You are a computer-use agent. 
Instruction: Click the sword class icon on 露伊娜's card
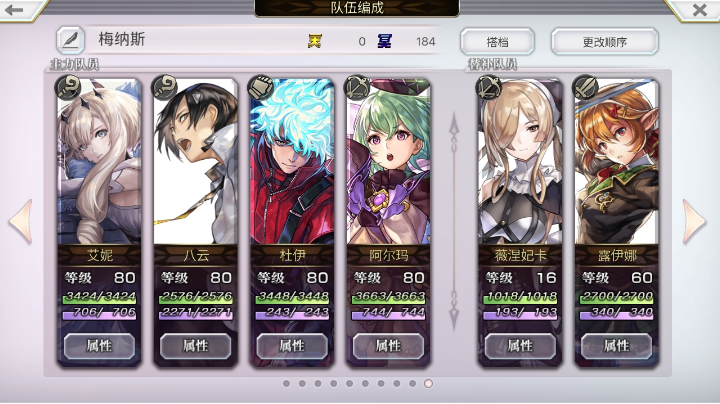585,87
